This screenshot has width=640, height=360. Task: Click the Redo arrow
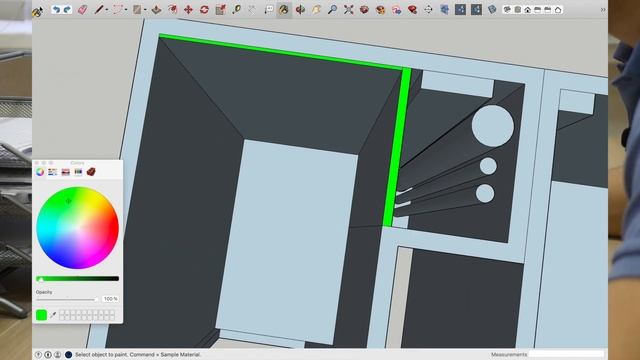point(67,9)
